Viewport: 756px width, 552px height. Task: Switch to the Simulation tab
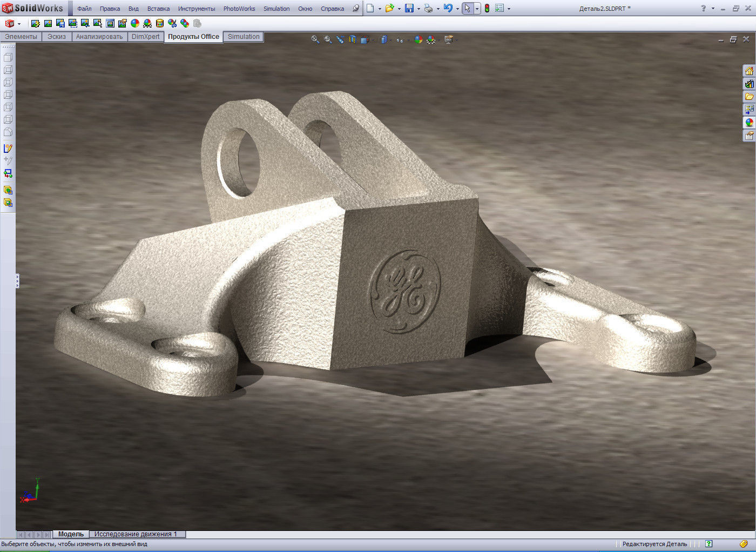click(x=243, y=37)
